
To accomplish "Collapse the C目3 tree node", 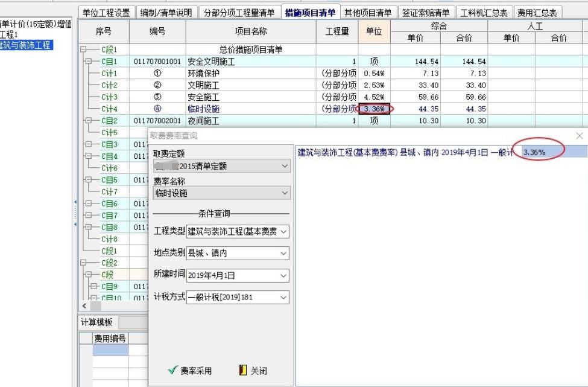I will tap(89, 144).
